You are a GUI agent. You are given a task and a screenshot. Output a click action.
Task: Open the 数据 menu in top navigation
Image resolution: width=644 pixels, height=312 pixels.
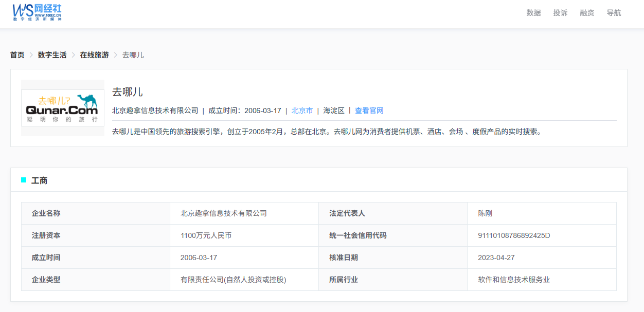(x=533, y=13)
